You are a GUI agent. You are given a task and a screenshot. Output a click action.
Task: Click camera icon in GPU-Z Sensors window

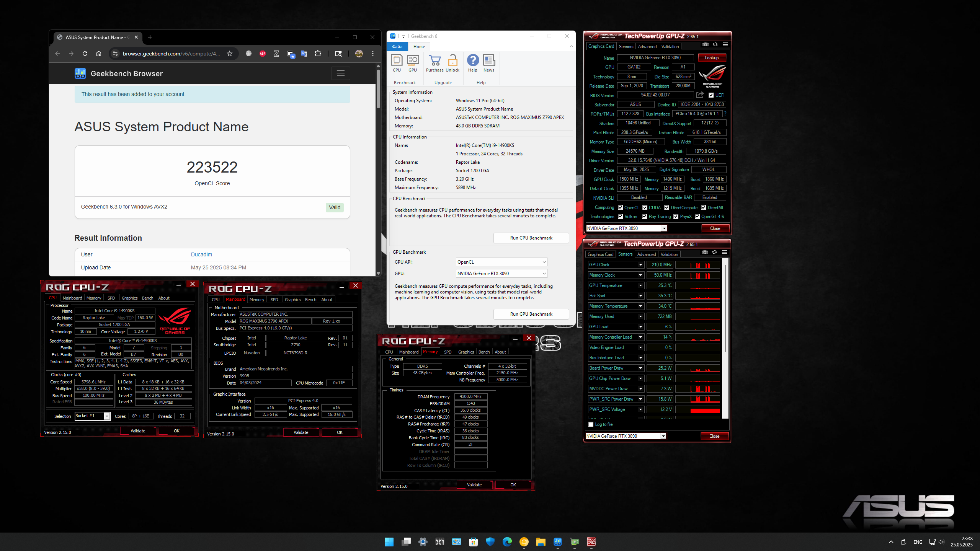[x=704, y=252]
